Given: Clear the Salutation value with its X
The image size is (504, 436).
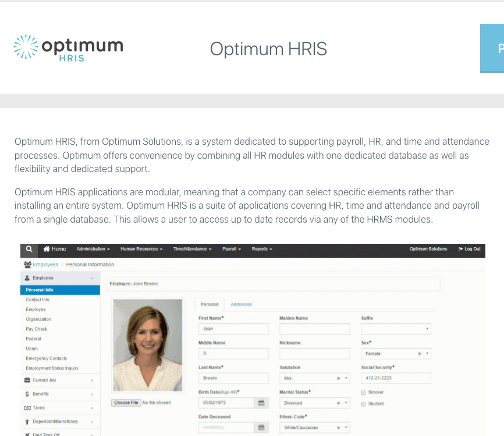Looking at the screenshot, I should click(x=339, y=378).
